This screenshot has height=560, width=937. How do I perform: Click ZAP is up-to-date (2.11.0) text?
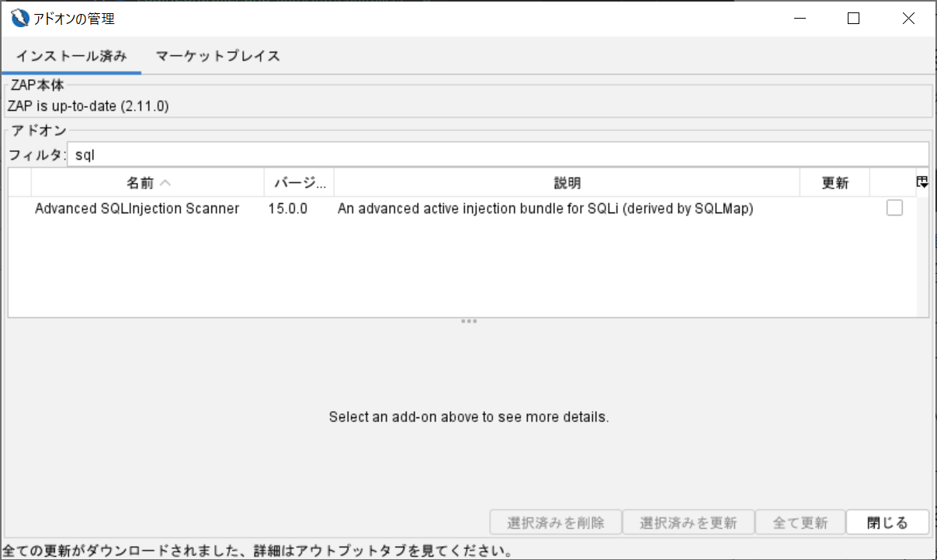coord(88,105)
